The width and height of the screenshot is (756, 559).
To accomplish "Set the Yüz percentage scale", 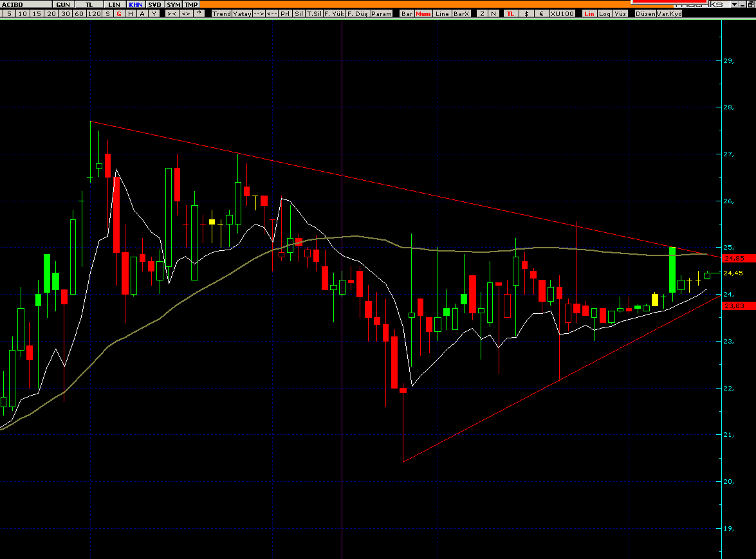I will (620, 14).
